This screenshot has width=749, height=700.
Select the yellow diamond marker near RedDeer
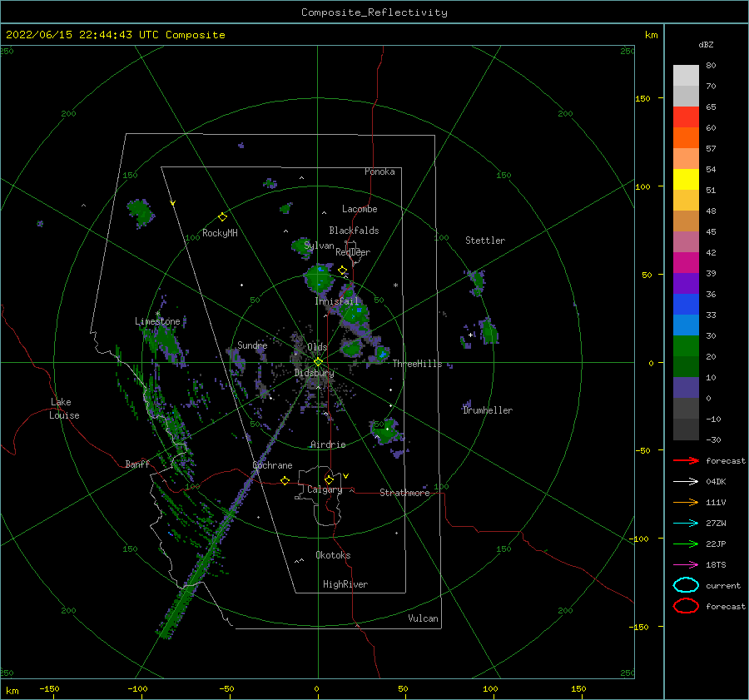[x=342, y=271]
